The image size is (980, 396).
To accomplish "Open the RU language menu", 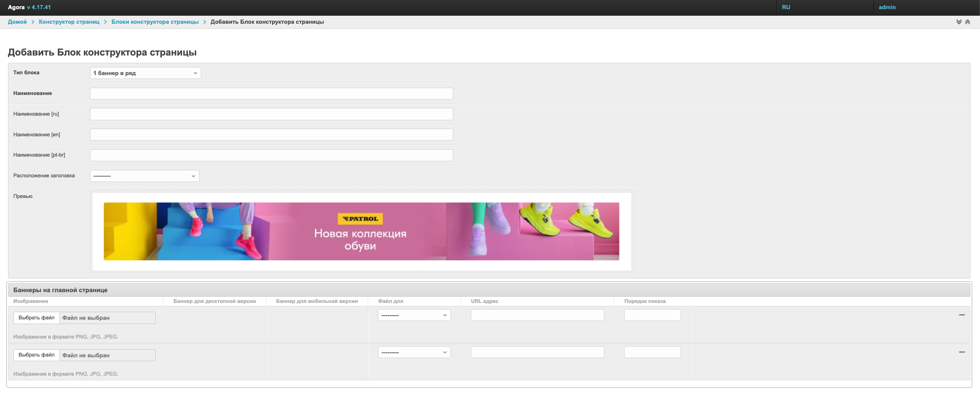I will tap(786, 7).
